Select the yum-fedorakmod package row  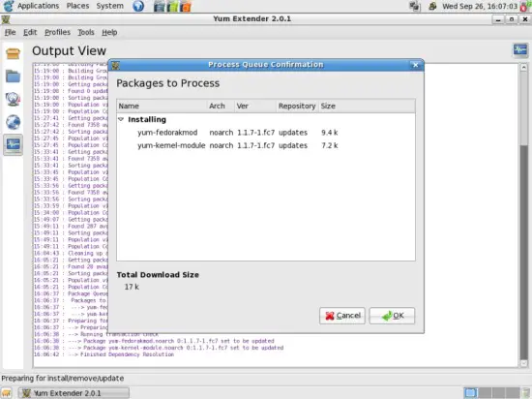pos(266,133)
